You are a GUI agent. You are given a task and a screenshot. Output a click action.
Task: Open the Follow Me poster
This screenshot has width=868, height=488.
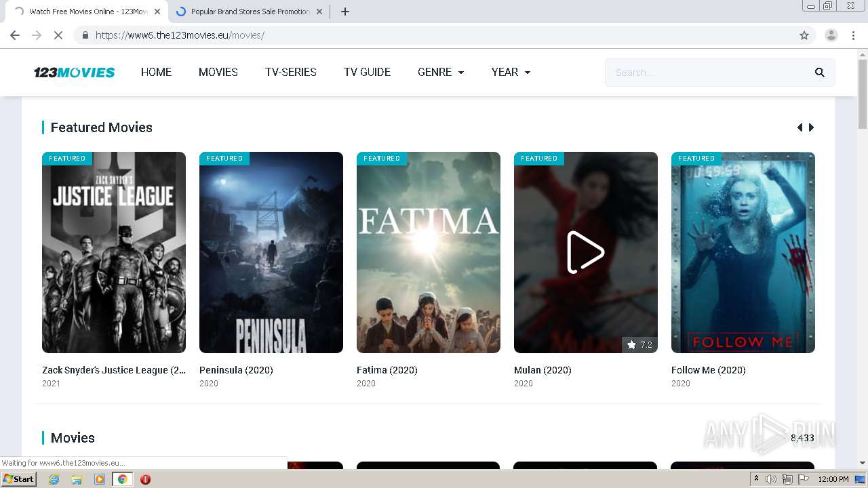point(743,252)
